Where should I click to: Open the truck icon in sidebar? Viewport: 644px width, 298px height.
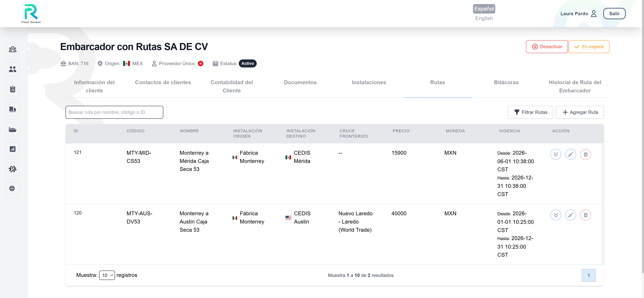coord(13,109)
